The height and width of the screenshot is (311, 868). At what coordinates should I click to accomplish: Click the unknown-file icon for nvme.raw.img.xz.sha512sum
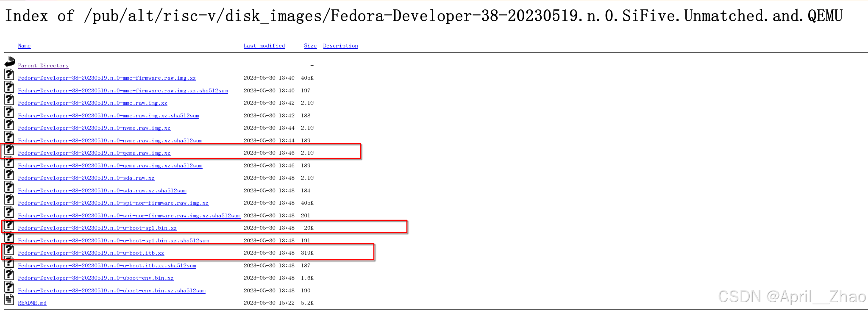tap(9, 137)
